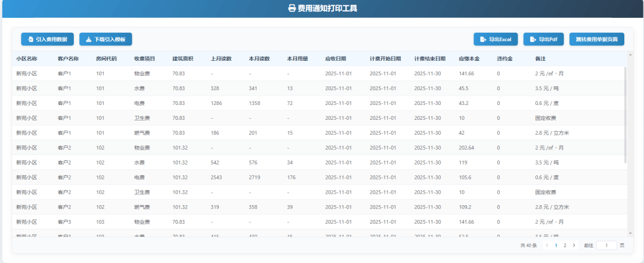The height and width of the screenshot is (263, 644).
Task: Click 卫生费 in 客户2 row
Action: [142, 192]
